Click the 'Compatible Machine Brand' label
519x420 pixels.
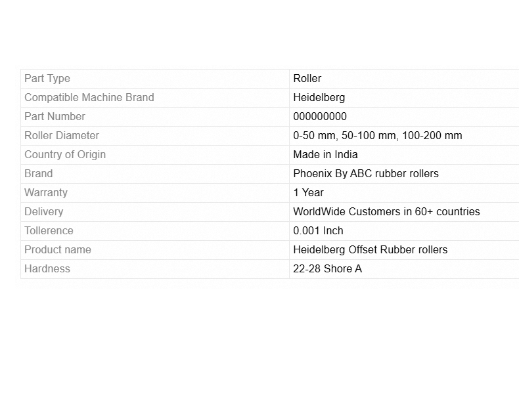[89, 98]
